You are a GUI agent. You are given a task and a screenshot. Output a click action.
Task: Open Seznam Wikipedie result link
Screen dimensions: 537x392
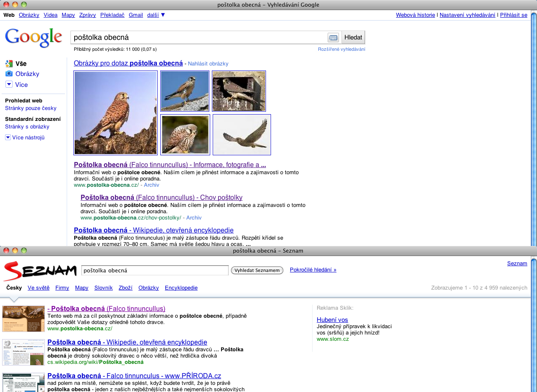[127, 342]
